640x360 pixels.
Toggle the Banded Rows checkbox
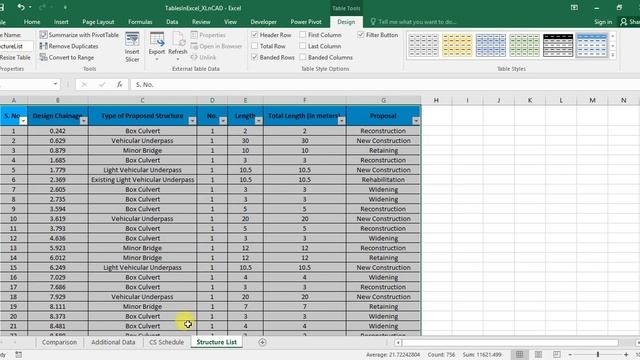point(255,57)
